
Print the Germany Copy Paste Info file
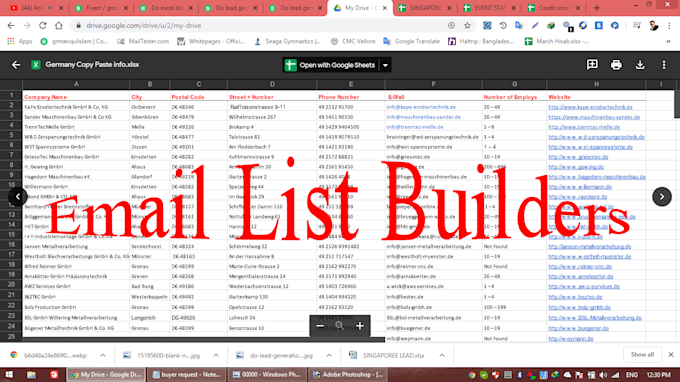(616, 65)
